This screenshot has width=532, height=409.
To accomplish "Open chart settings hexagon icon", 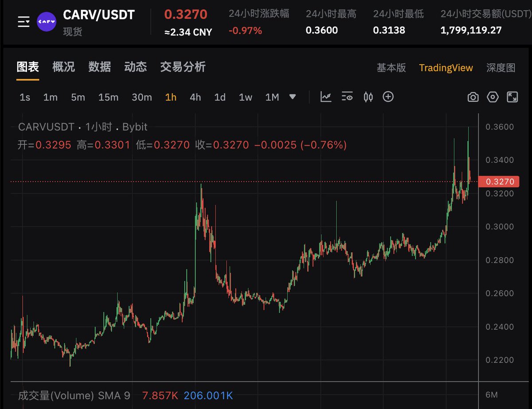I will click(x=493, y=97).
